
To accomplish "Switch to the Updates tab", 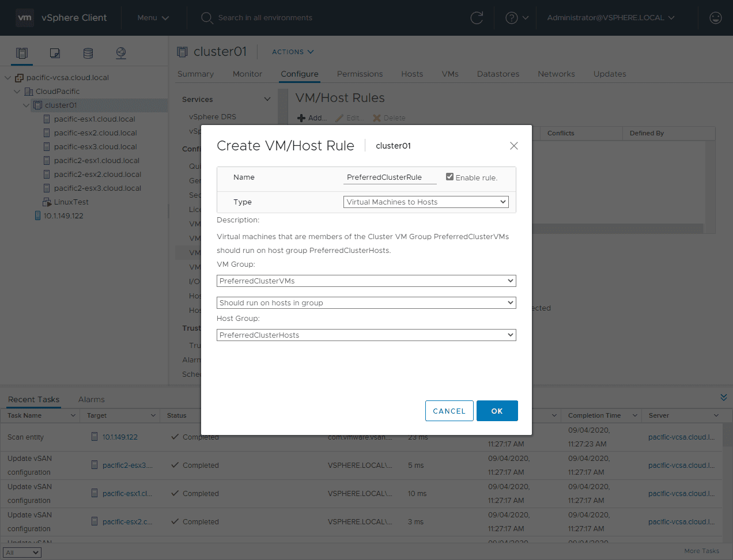I will [610, 74].
